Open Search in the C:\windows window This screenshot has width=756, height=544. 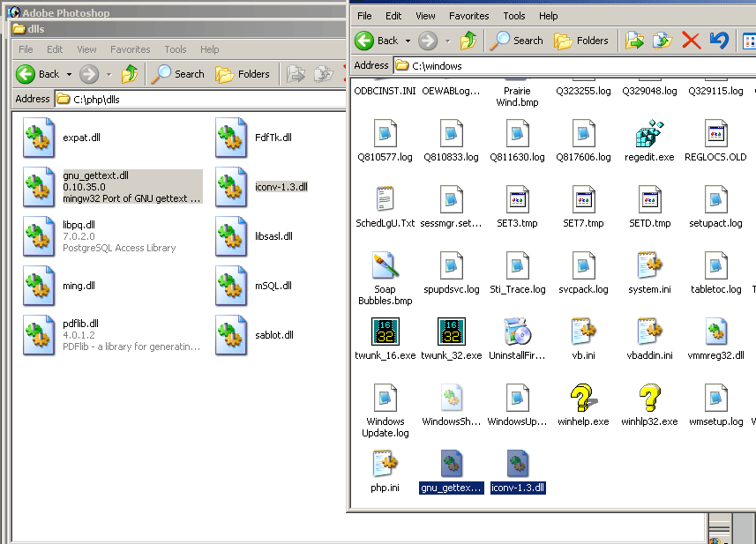coord(516,41)
